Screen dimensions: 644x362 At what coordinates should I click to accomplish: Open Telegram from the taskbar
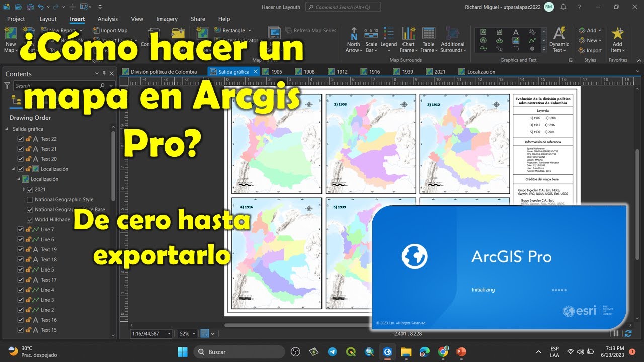tap(333, 352)
